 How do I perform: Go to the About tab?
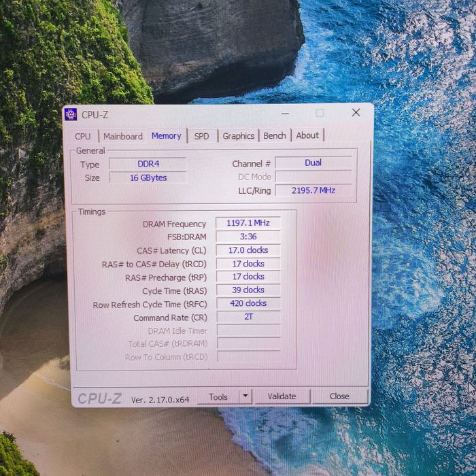point(307,135)
